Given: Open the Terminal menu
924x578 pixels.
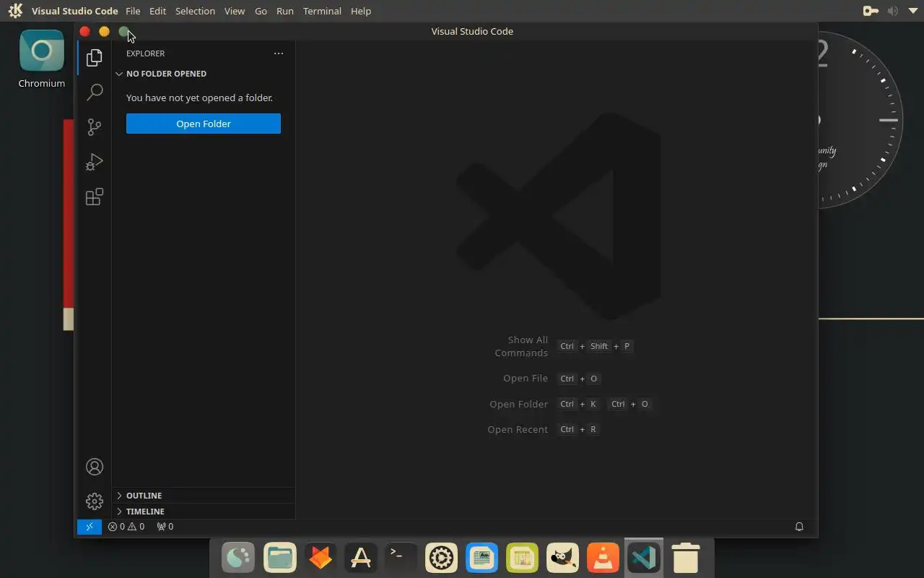Looking at the screenshot, I should tap(322, 11).
